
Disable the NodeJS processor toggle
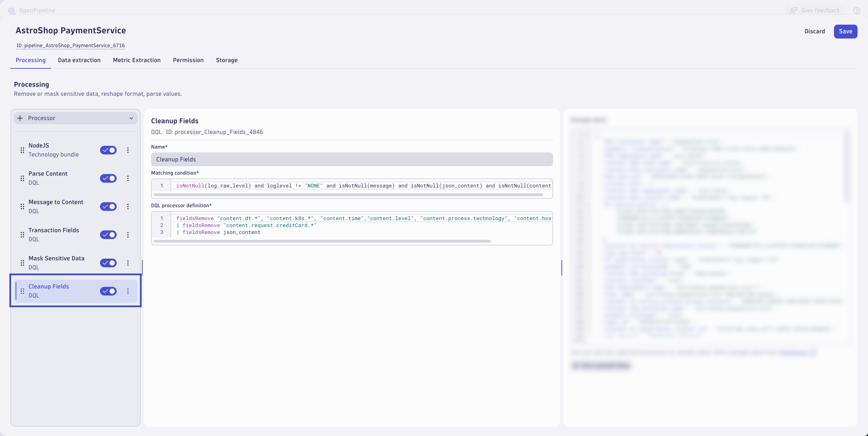point(108,150)
